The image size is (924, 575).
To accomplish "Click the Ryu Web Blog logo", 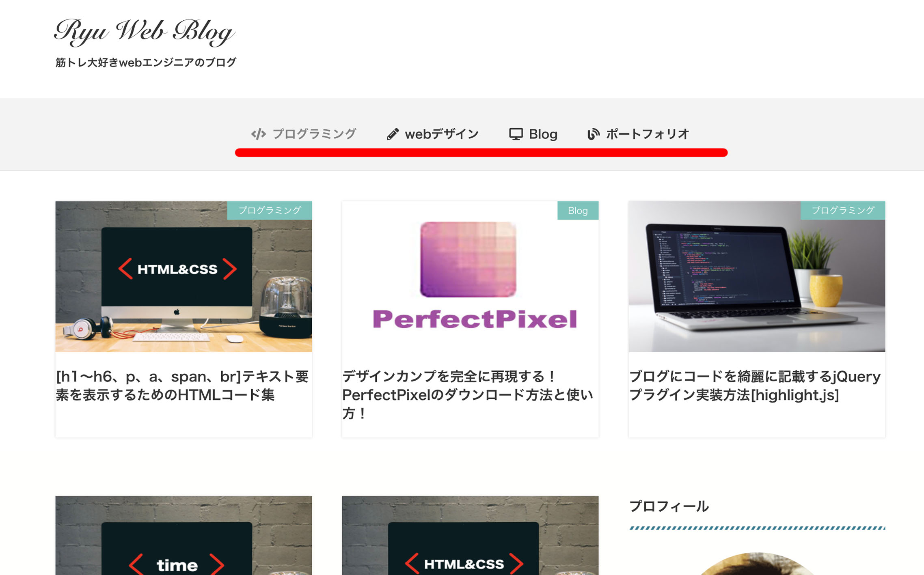I will tap(145, 32).
